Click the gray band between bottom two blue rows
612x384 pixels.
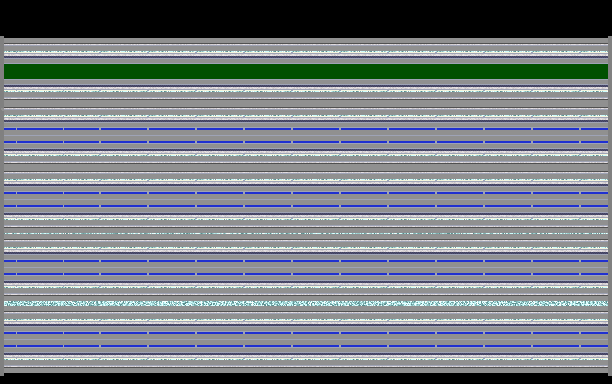306,340
